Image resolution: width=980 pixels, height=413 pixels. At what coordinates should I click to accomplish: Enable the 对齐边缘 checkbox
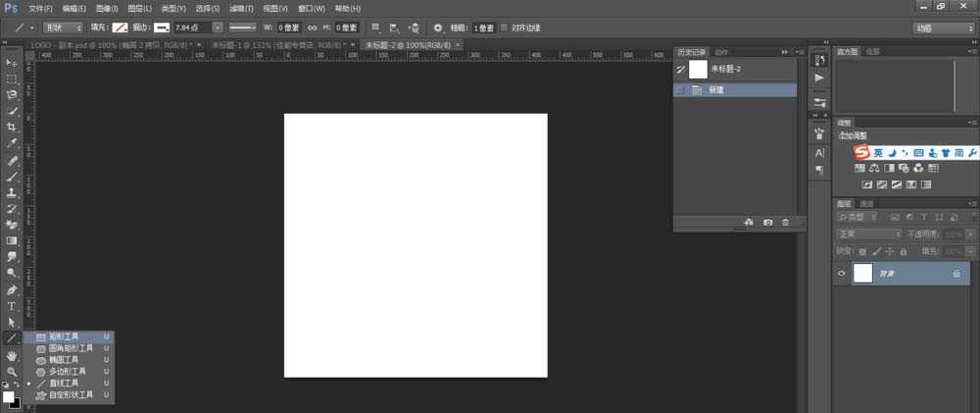coord(504,27)
